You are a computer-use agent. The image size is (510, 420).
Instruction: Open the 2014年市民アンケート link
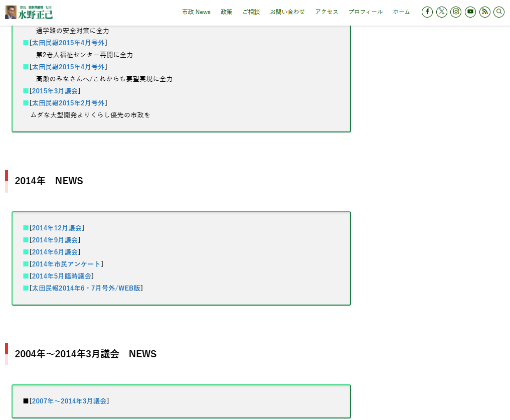point(66,264)
